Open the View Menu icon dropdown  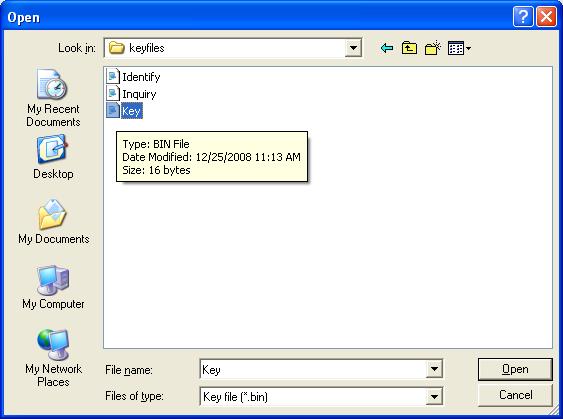pyautogui.click(x=460, y=48)
